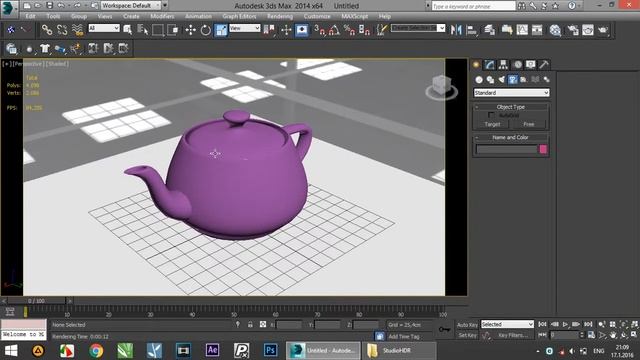640x360 pixels.
Task: Click Add Time Tag
Action: pos(404,336)
